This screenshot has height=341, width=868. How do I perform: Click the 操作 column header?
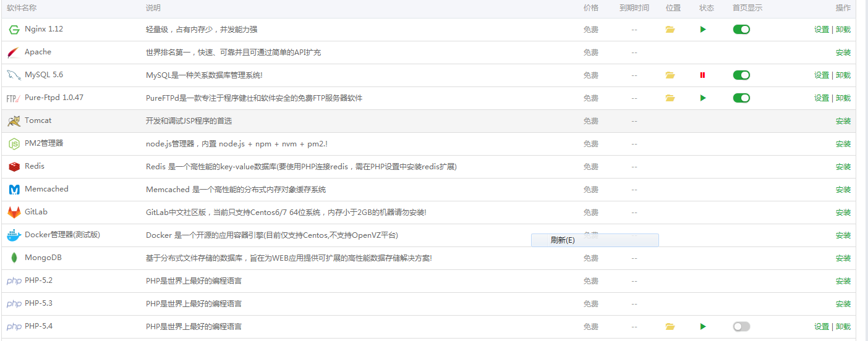pyautogui.click(x=843, y=8)
